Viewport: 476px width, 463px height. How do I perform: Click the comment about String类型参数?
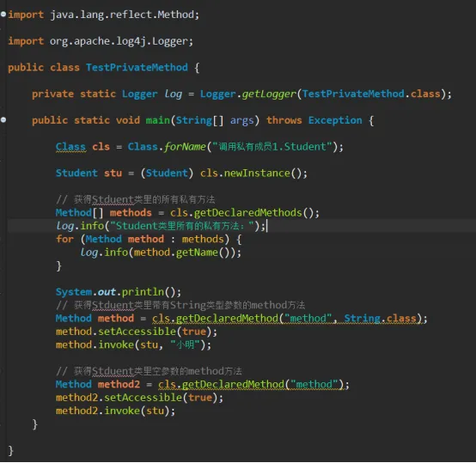pos(180,305)
